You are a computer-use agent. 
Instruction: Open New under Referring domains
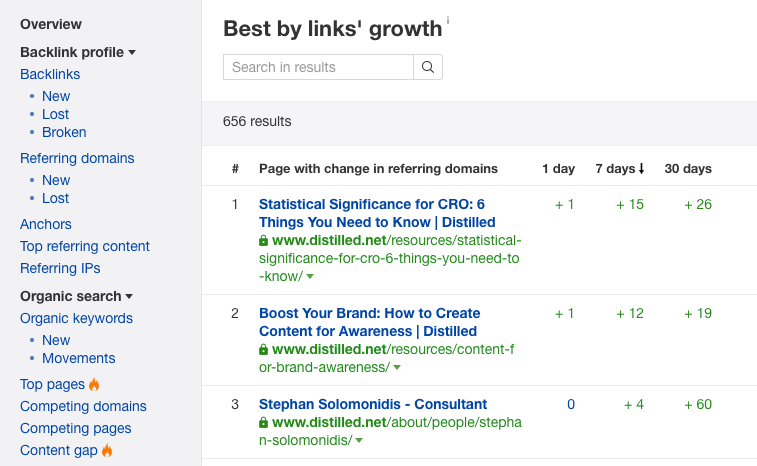pos(56,180)
